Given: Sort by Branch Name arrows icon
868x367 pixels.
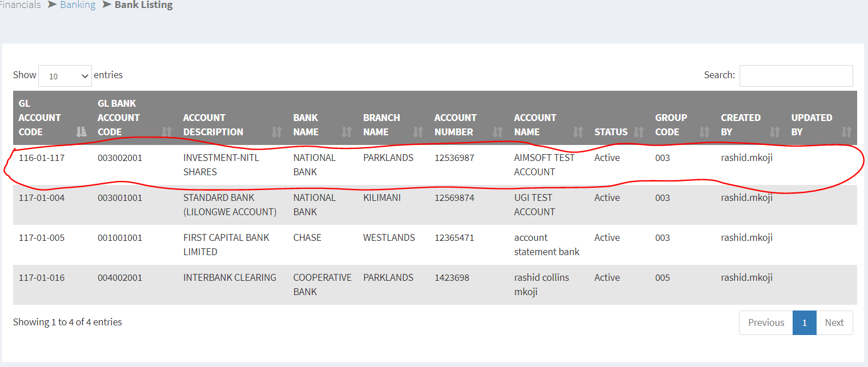Looking at the screenshot, I should point(418,132).
